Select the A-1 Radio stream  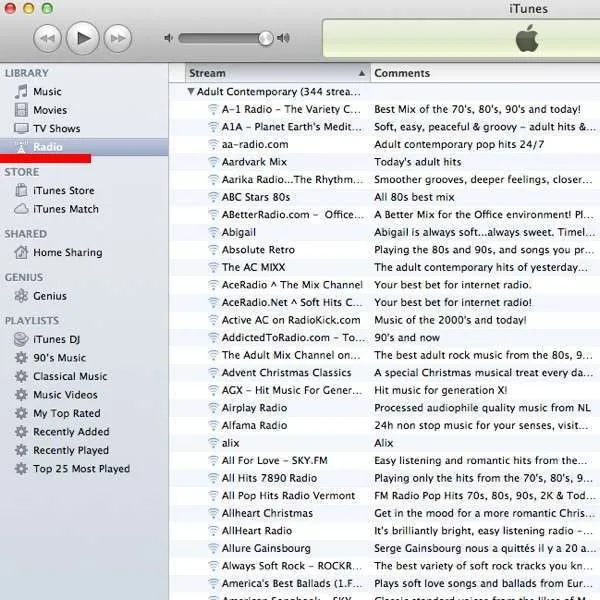tap(291, 109)
